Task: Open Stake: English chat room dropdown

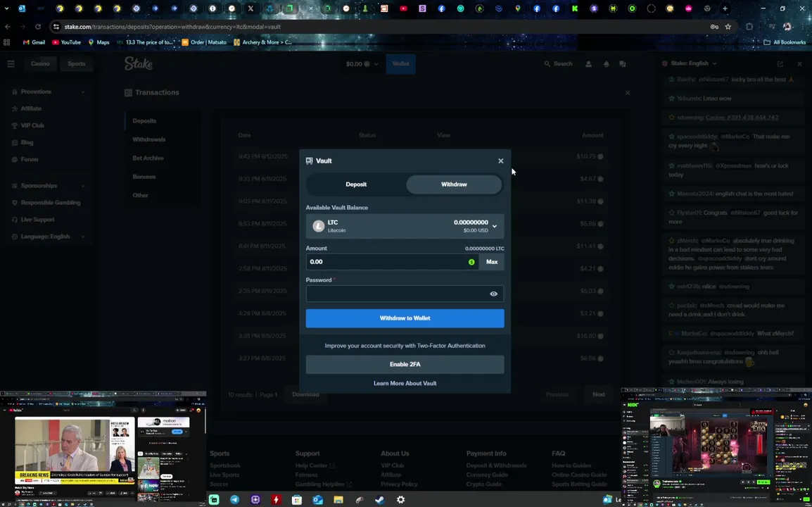Action: [x=690, y=63]
